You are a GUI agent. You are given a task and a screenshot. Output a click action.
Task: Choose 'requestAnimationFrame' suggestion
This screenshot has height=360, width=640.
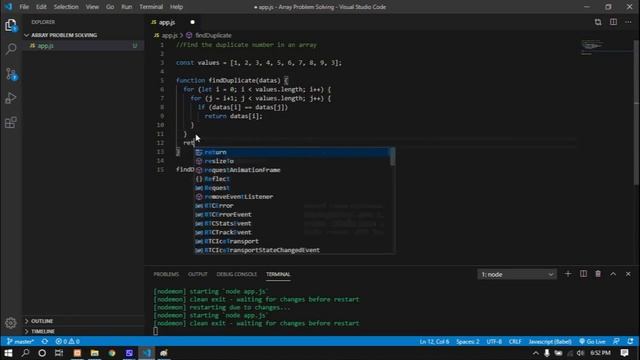pyautogui.click(x=291, y=170)
